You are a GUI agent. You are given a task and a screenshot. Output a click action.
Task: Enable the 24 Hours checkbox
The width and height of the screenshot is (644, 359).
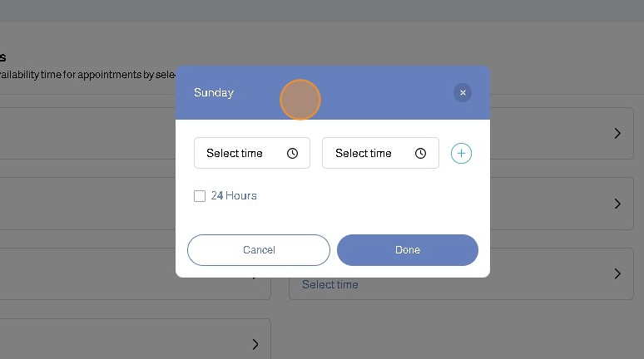tap(200, 196)
